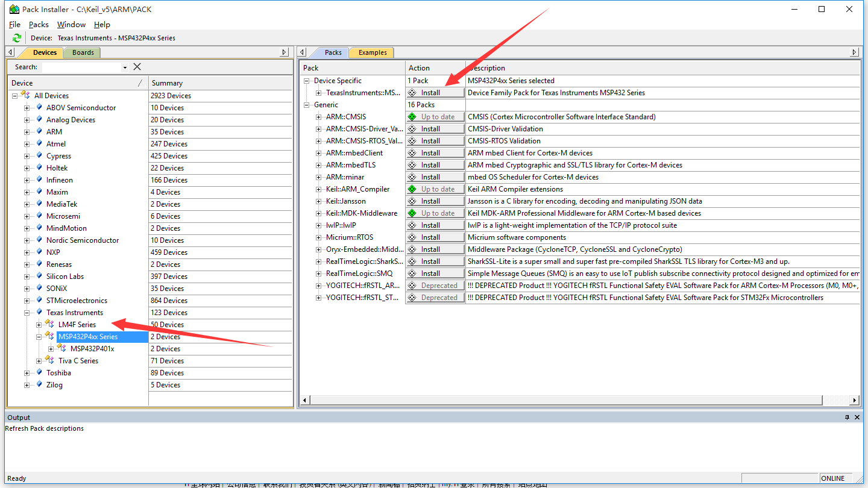Open the File menu
Viewport: 868px width, 488px height.
coord(15,25)
